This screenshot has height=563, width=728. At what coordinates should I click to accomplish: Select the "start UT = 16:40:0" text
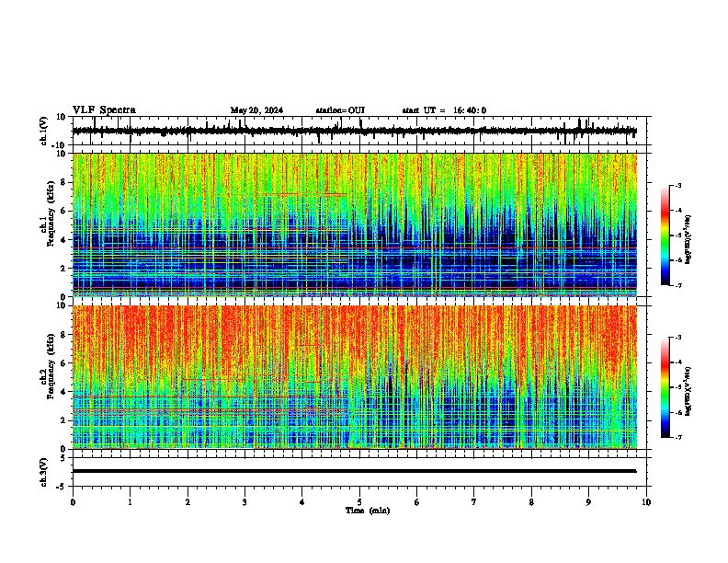tap(444, 110)
